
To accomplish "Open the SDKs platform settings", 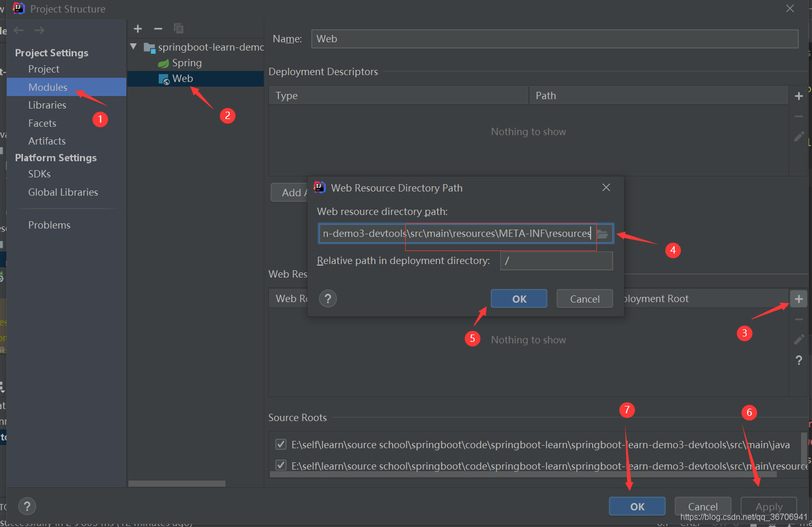I will [x=39, y=174].
